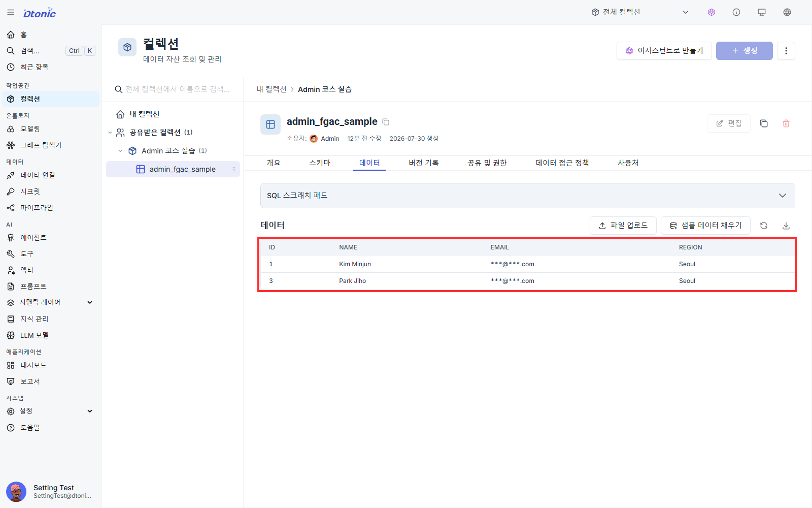Open 최근 항목 in sidebar
812x508 pixels.
tap(51, 67)
